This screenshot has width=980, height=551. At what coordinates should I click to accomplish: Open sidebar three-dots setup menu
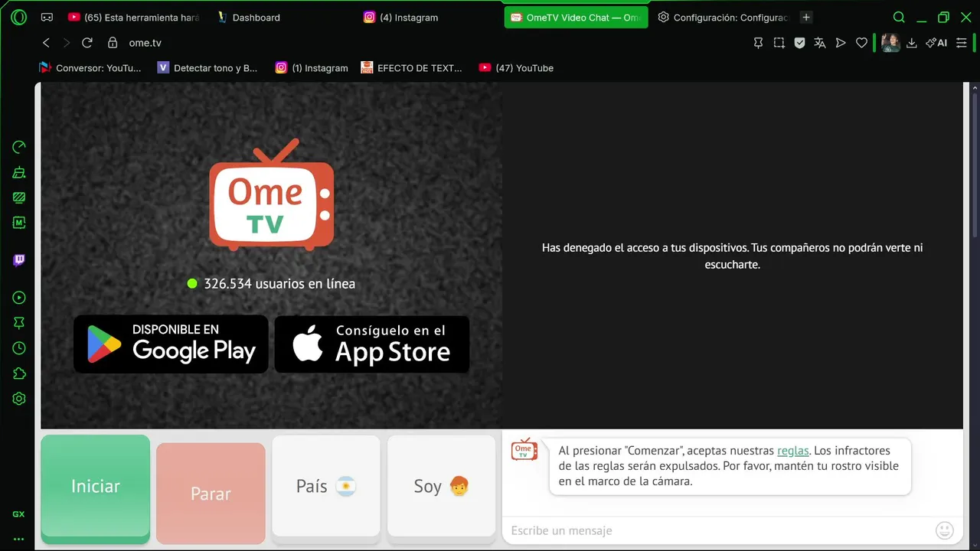click(x=18, y=539)
